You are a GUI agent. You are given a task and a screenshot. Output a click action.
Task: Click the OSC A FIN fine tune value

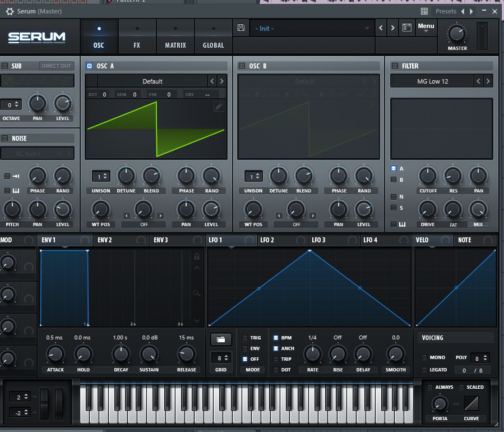169,94
